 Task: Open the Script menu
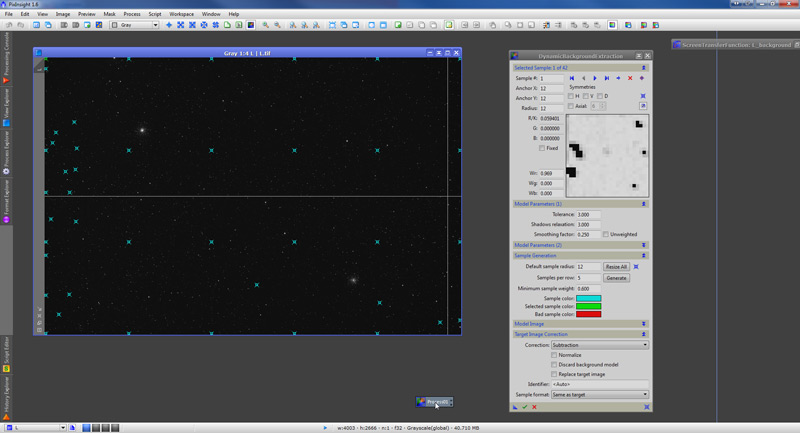pyautogui.click(x=155, y=14)
